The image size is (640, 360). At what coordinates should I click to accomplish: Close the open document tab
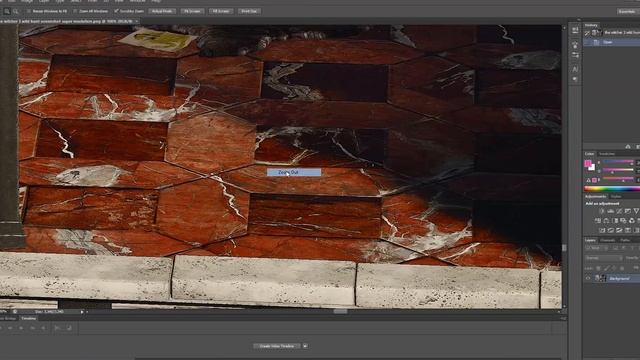click(137, 21)
